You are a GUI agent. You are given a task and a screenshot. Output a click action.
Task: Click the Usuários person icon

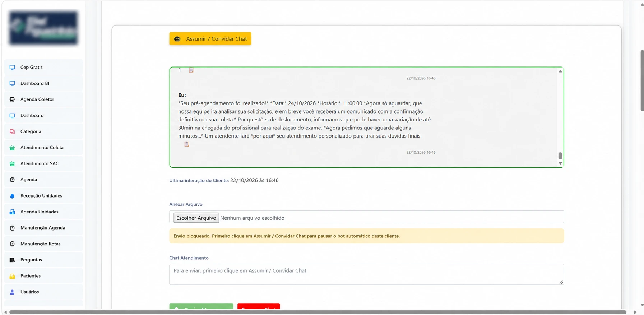click(x=12, y=292)
